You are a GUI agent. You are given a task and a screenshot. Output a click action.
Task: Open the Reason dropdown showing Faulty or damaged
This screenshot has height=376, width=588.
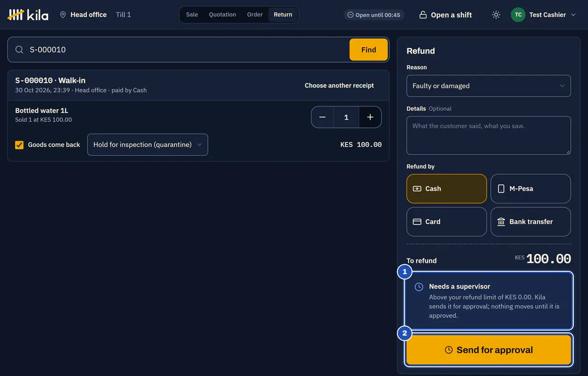(489, 86)
